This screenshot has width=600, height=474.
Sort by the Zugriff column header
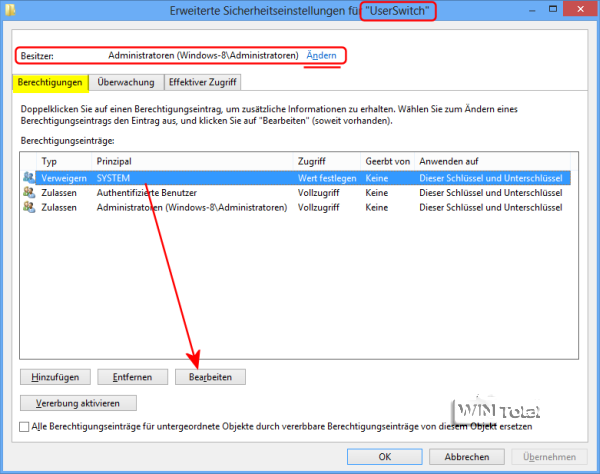327,161
